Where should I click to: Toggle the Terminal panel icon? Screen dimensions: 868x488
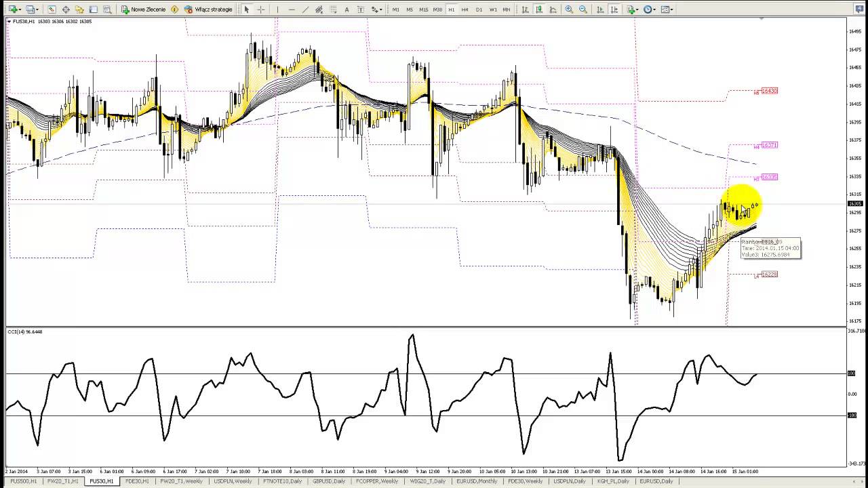pos(94,9)
